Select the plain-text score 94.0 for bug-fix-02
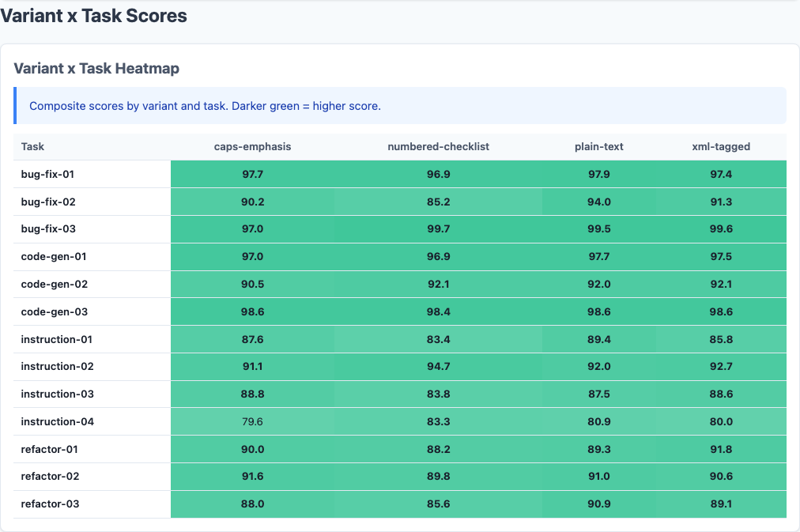800x532 pixels. tap(598, 202)
